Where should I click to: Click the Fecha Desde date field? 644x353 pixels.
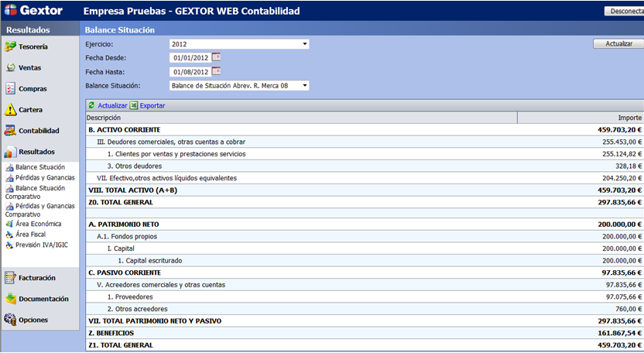point(189,57)
